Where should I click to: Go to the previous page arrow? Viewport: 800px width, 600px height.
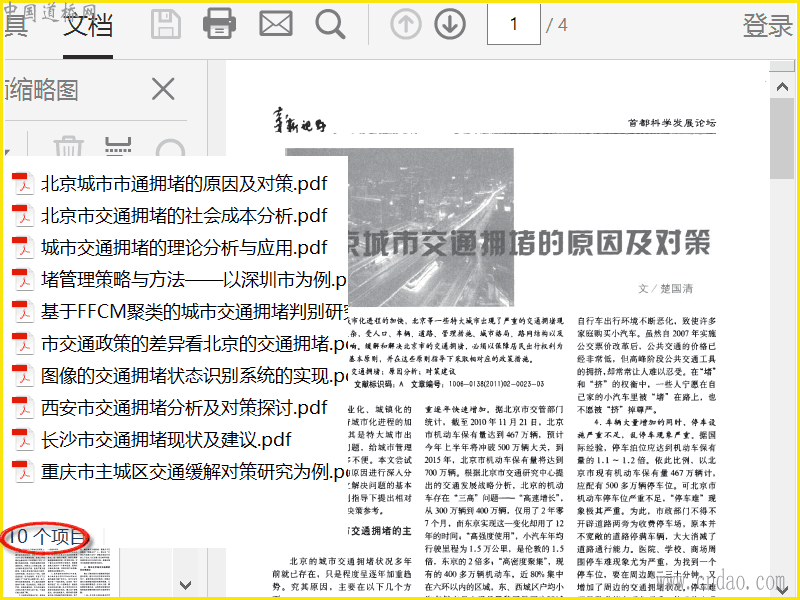click(x=406, y=24)
